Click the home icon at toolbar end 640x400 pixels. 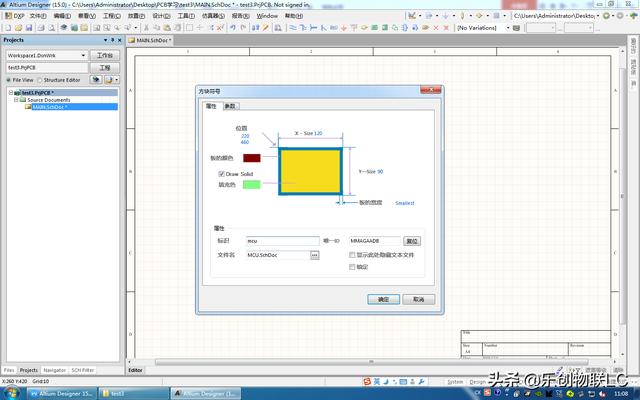point(633,16)
